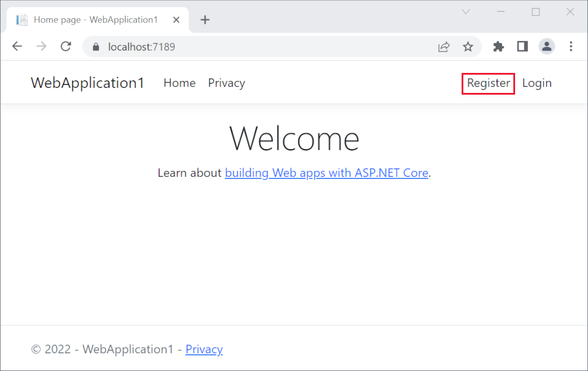
Task: Click the reload page icon
Action: click(x=66, y=46)
